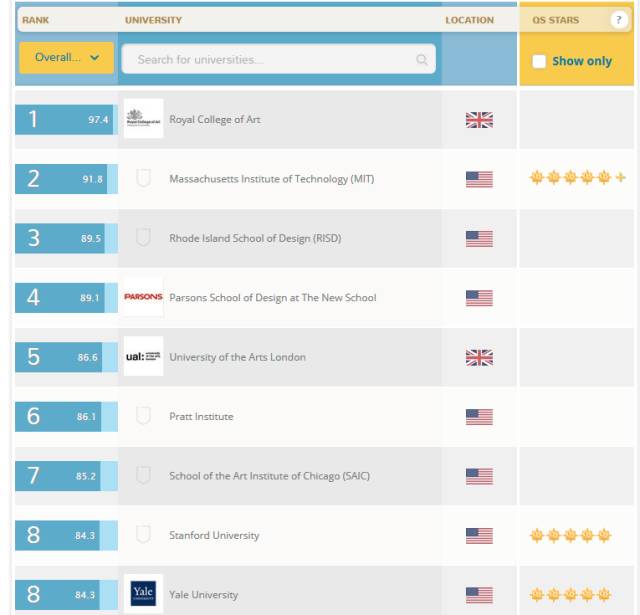
Task: Click the SAIC placeholder shield icon
Action: click(x=143, y=475)
